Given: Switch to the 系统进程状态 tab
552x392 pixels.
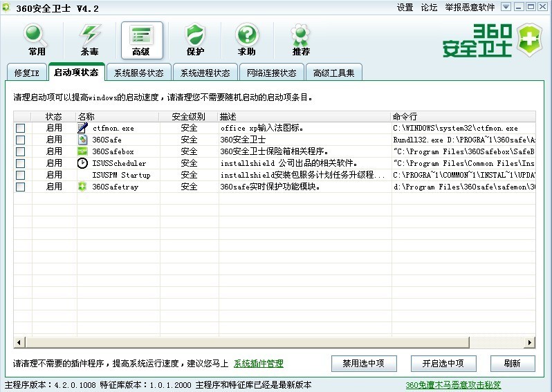Looking at the screenshot, I should (x=205, y=73).
